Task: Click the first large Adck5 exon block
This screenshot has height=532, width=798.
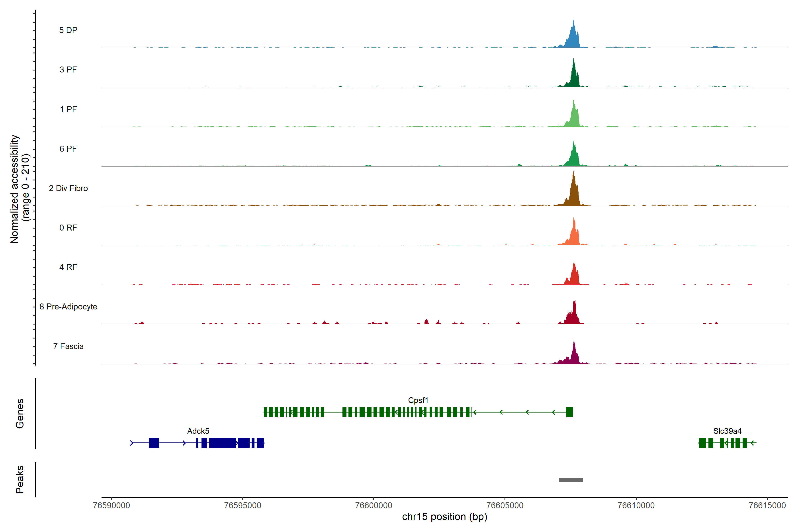Action: point(154,443)
